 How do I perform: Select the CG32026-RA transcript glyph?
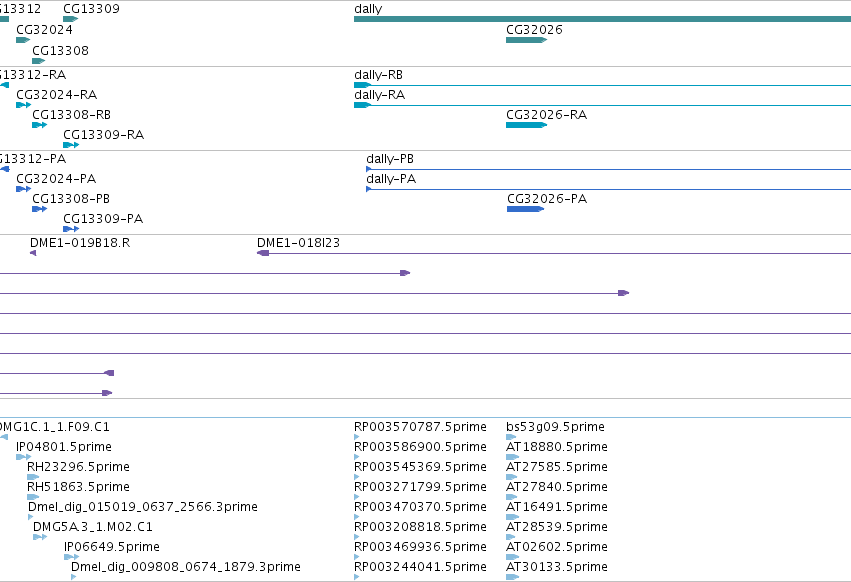pyautogui.click(x=526, y=125)
